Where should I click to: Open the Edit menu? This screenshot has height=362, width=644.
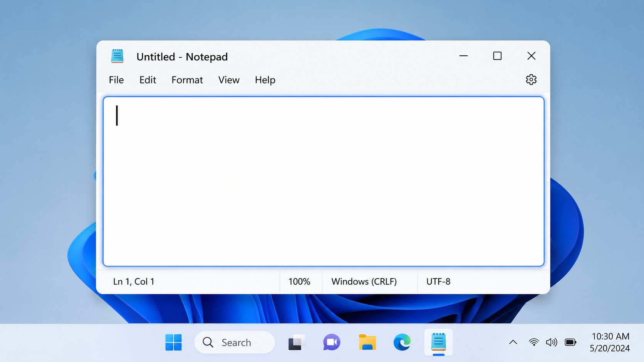click(148, 80)
